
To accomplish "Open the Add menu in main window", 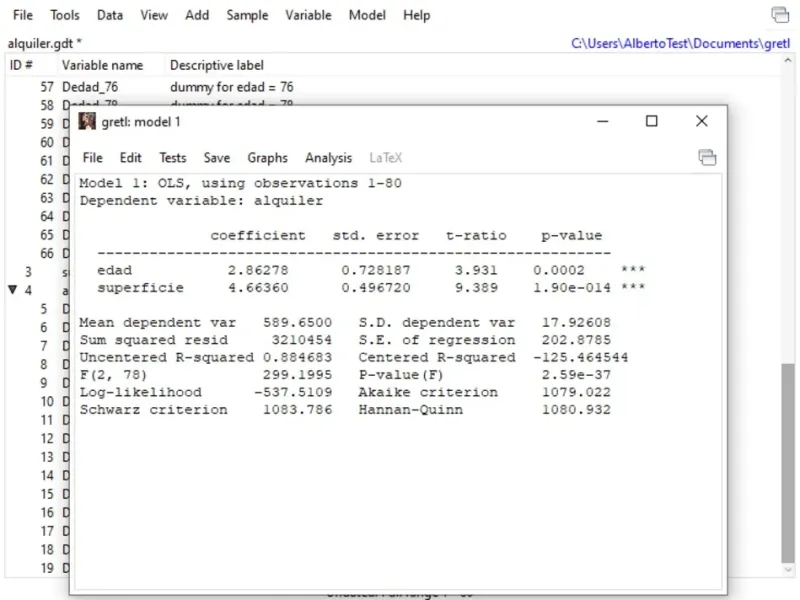I will point(197,15).
